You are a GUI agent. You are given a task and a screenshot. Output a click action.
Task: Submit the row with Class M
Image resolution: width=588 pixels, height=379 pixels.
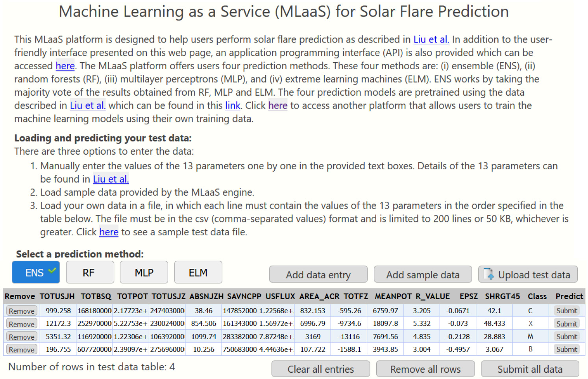click(566, 336)
